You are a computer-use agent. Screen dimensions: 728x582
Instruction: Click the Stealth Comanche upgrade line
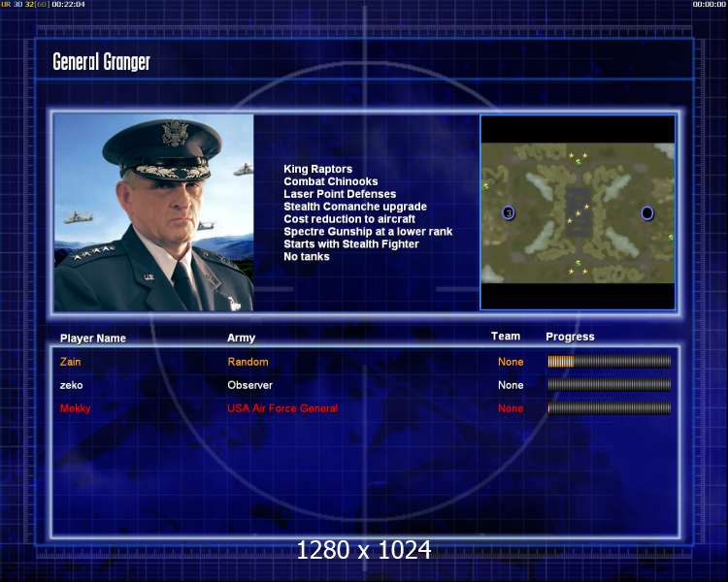click(355, 207)
